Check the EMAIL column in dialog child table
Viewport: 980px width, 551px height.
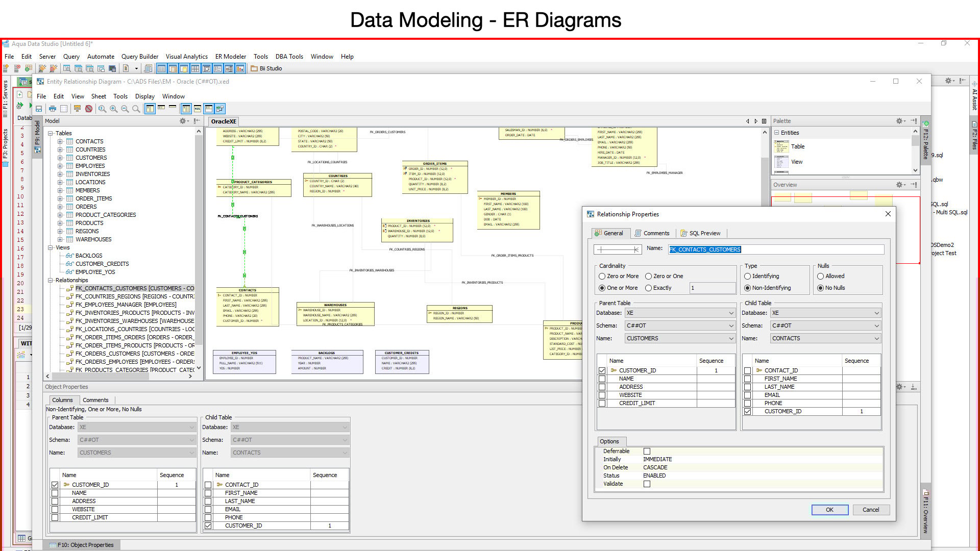pos(747,395)
